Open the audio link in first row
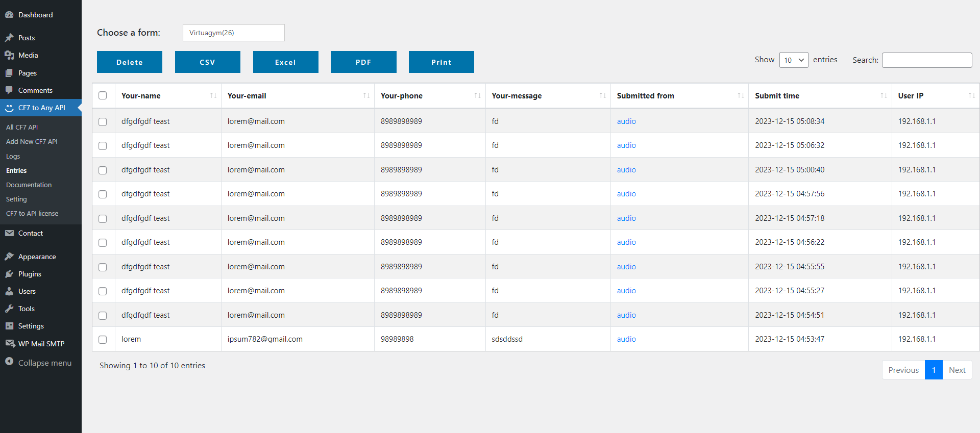The image size is (980, 433). tap(626, 121)
